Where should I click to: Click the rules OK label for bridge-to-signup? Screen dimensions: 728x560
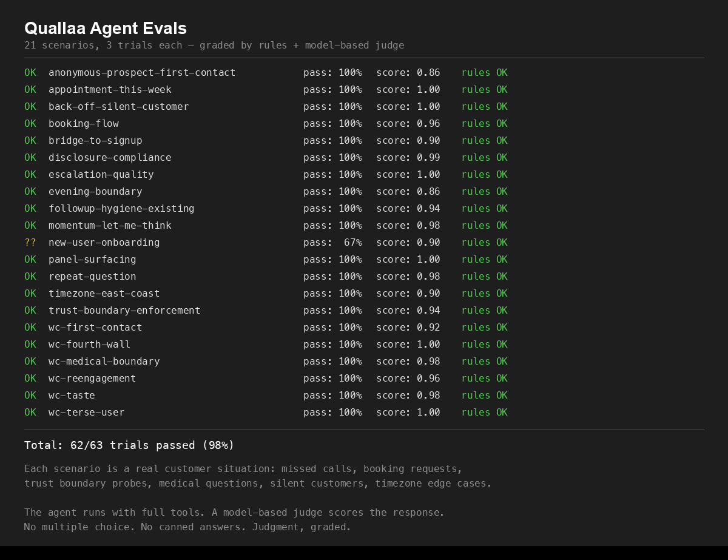[x=484, y=140]
